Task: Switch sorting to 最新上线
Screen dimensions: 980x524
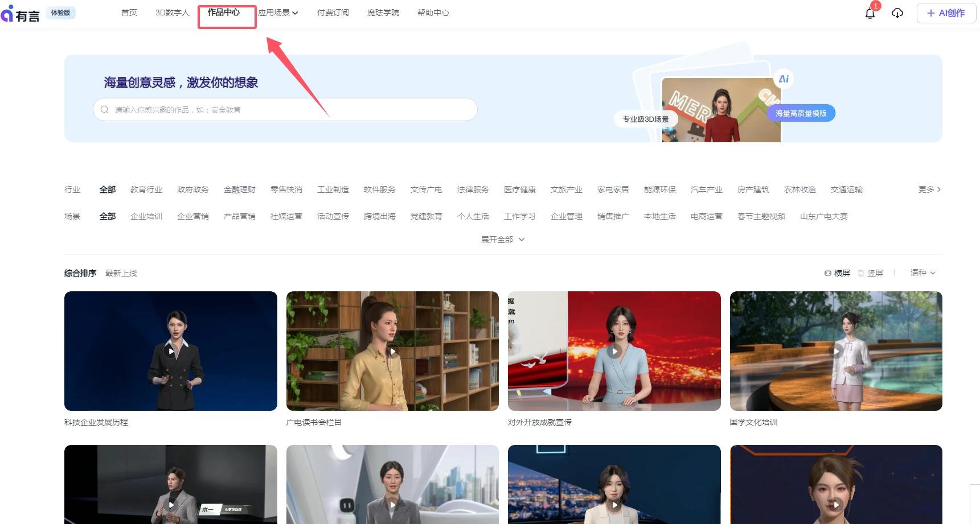Action: pyautogui.click(x=121, y=273)
